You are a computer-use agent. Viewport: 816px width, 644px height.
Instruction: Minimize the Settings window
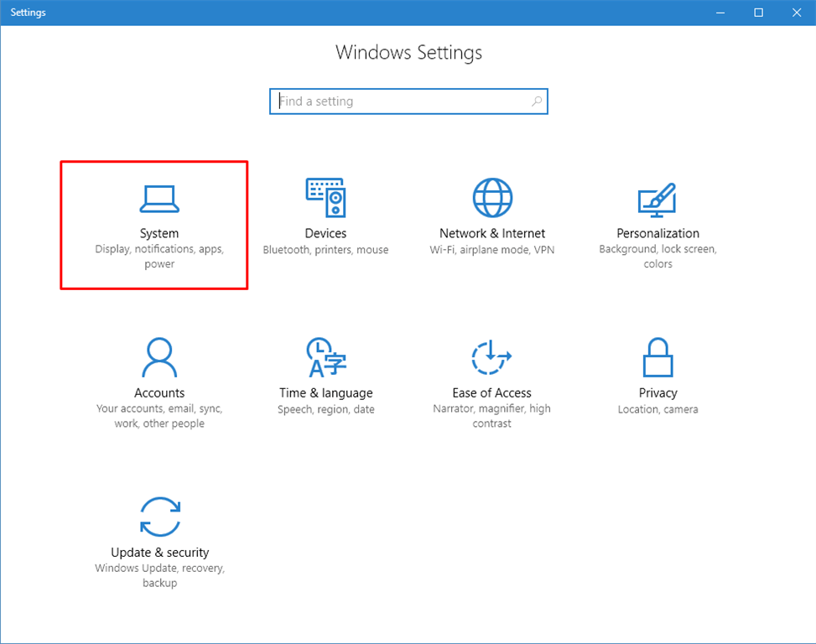click(720, 12)
